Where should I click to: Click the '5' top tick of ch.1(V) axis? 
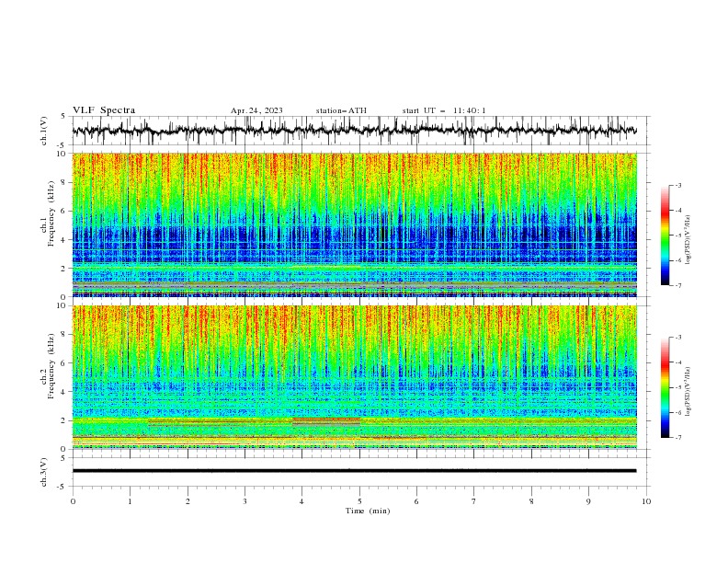[63, 116]
